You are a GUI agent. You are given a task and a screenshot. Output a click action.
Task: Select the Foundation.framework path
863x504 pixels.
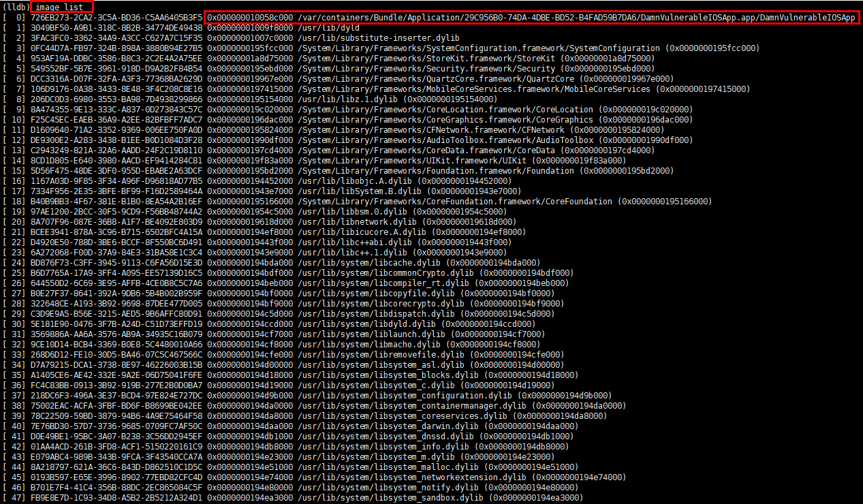click(x=435, y=170)
